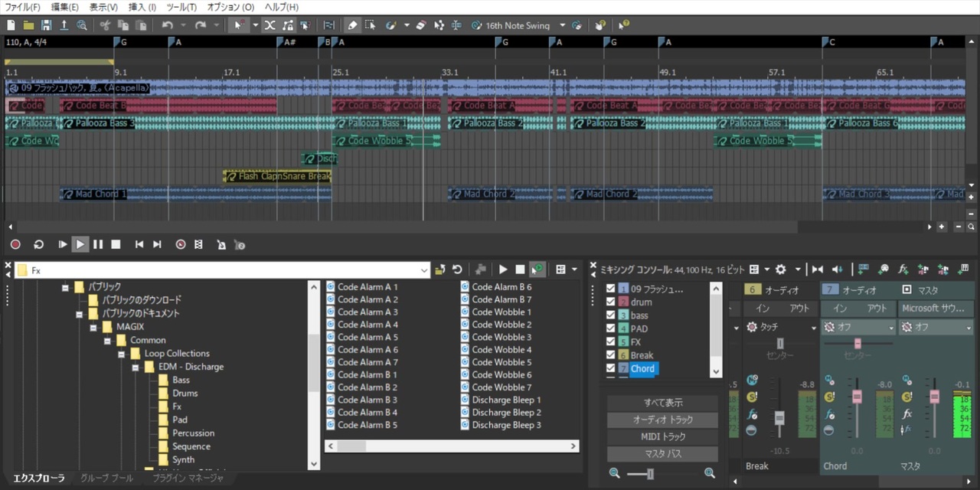The height and width of the screenshot is (490, 980).
Task: Collapse the EDM - Discharge folder
Action: [x=135, y=367]
